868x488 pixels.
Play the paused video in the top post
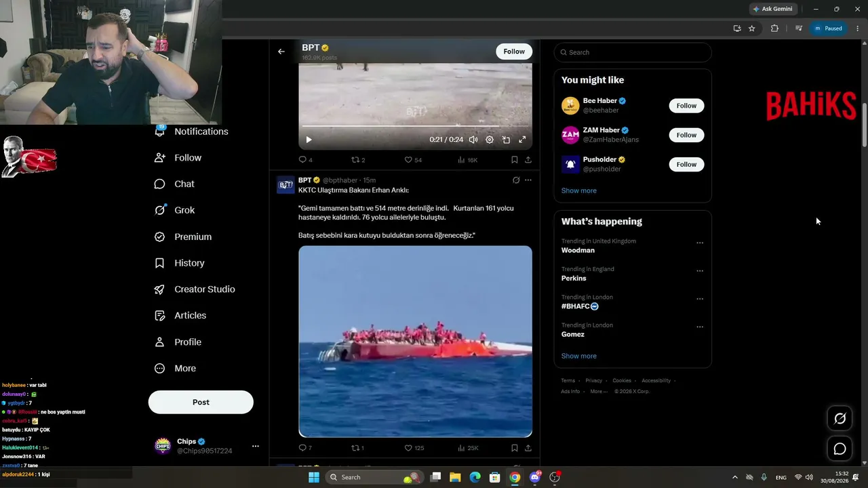coord(309,140)
